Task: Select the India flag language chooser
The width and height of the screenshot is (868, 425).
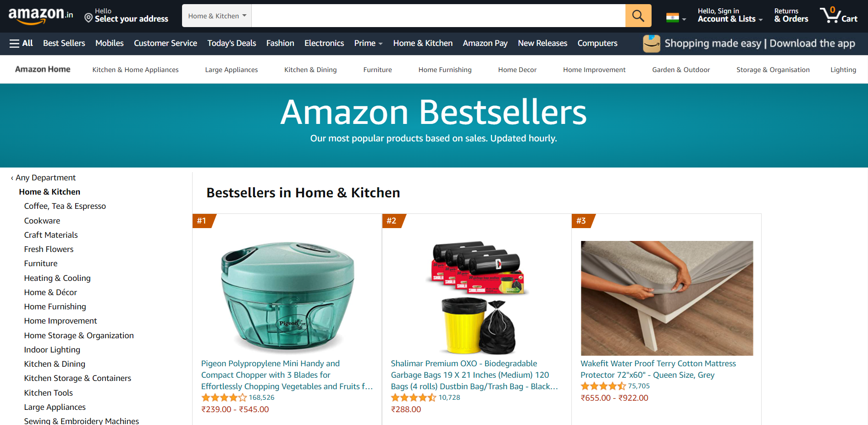Action: click(676, 18)
